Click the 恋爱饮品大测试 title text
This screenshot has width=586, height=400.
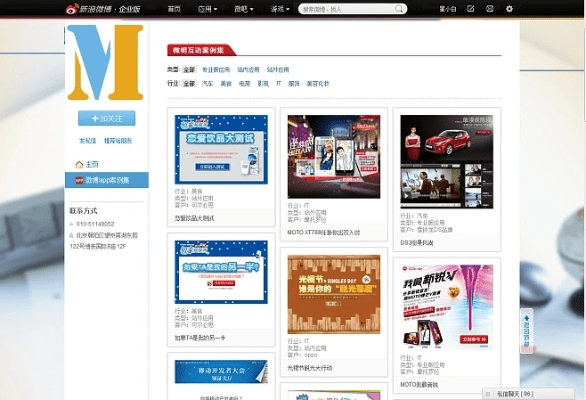click(194, 218)
